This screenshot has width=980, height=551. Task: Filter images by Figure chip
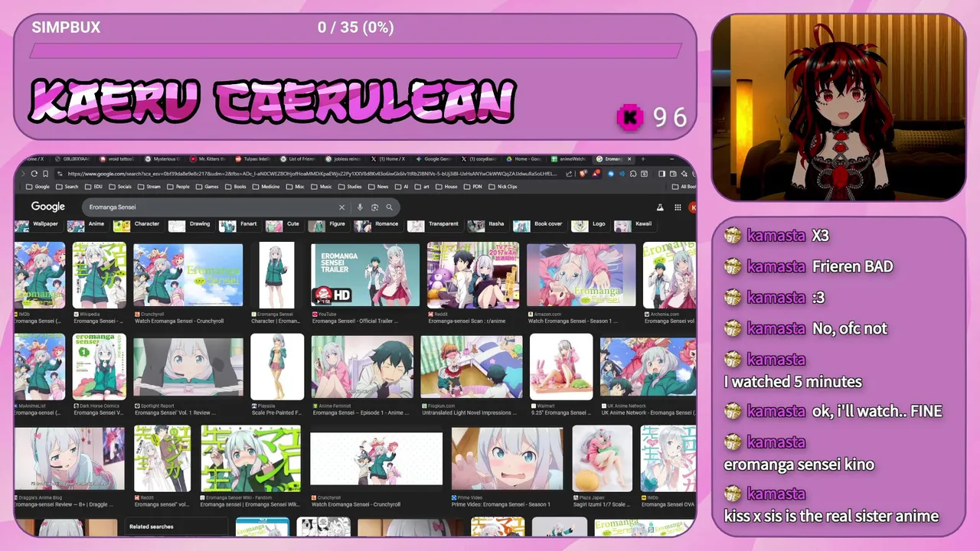(x=329, y=224)
